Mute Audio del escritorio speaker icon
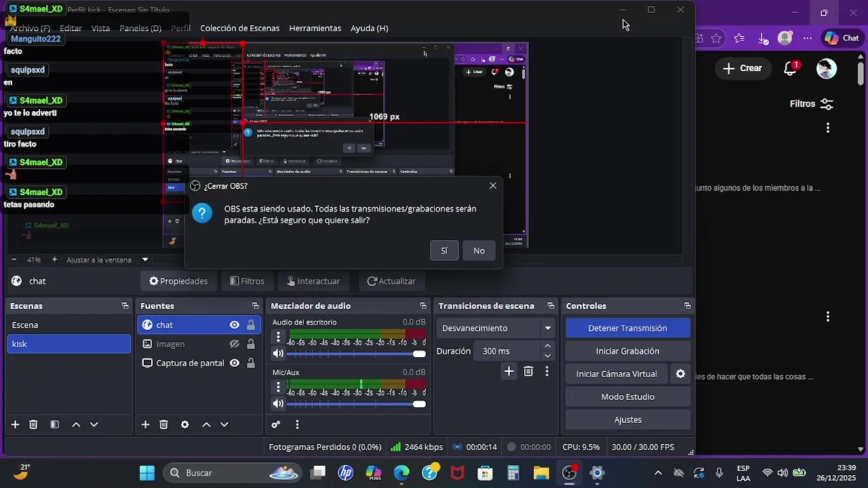Viewport: 868px width, 488px height. 278,354
